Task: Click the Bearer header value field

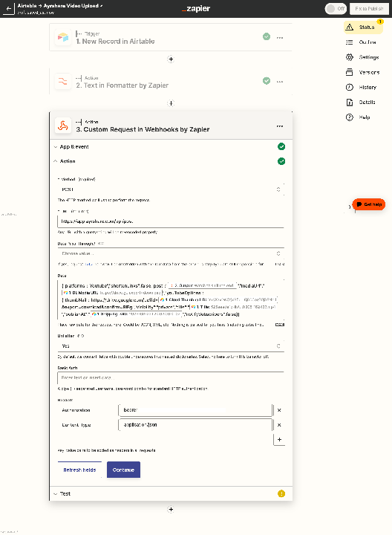Action: point(195,410)
